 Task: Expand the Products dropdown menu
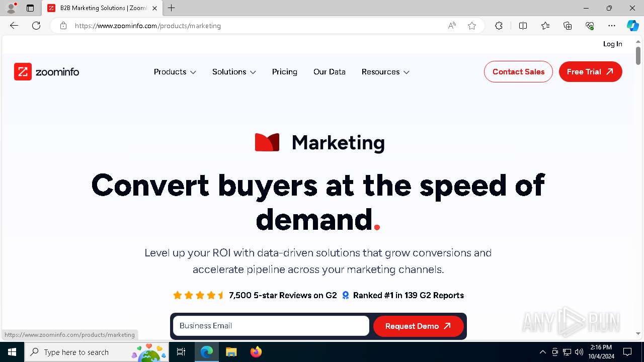click(x=175, y=72)
